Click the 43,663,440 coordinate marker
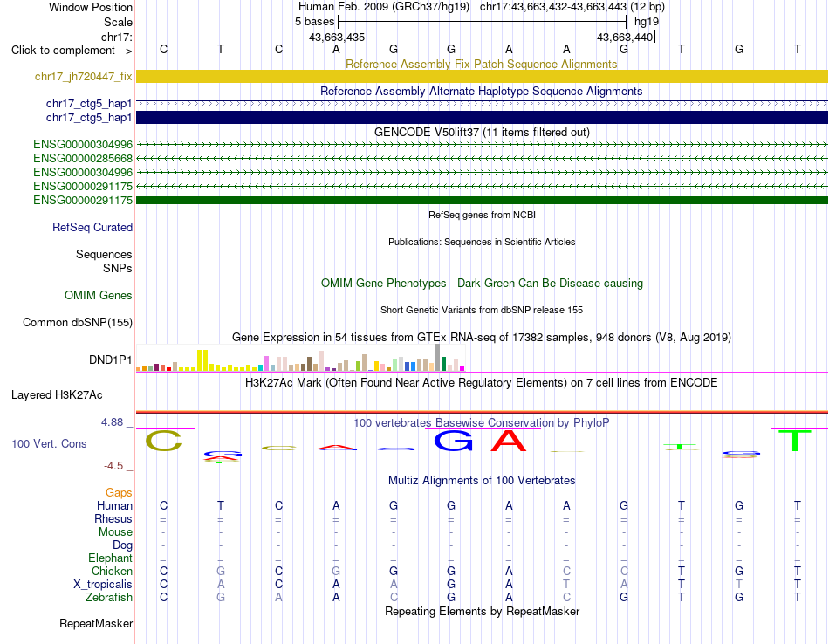 pos(625,37)
